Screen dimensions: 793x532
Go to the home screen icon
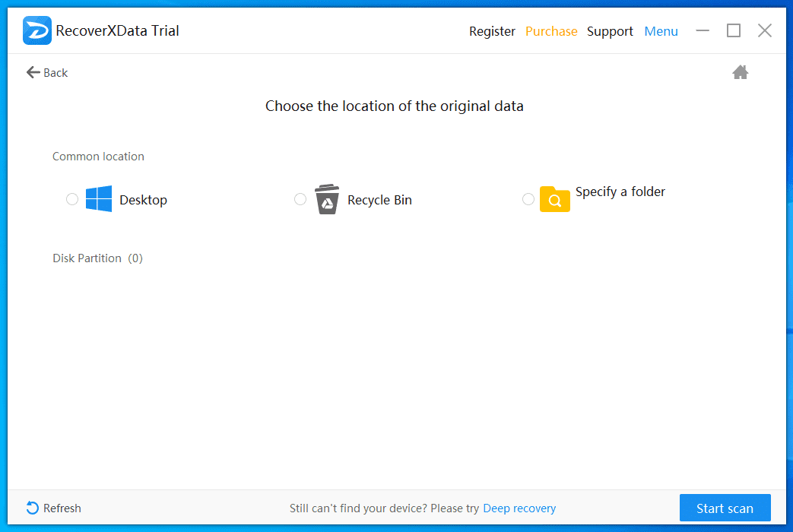pos(740,72)
